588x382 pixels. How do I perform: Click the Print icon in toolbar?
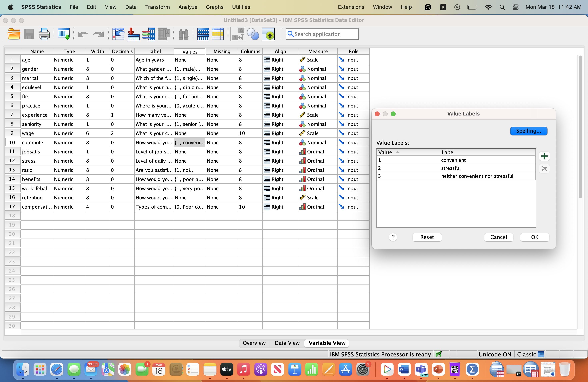coord(44,34)
